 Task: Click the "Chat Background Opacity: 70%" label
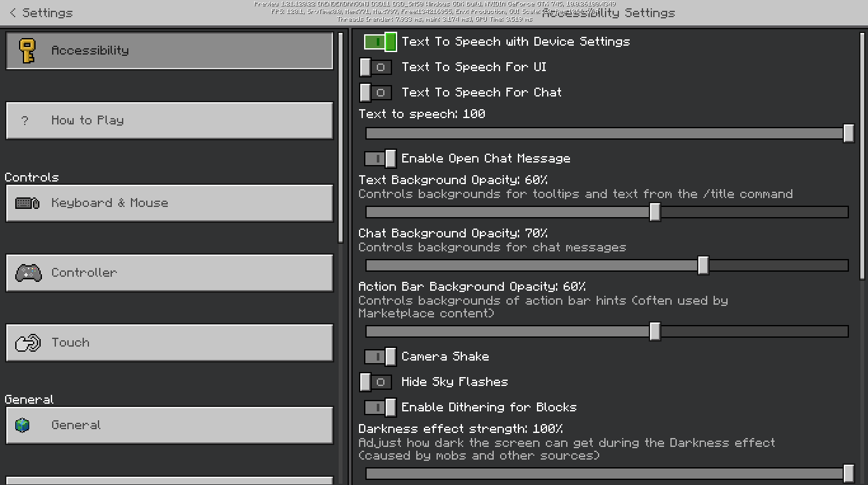click(x=453, y=234)
